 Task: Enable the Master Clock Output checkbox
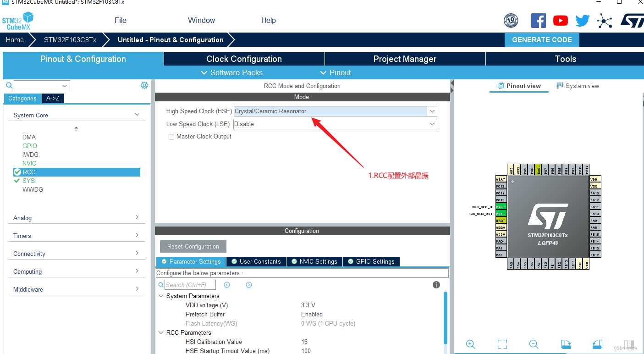coord(171,137)
